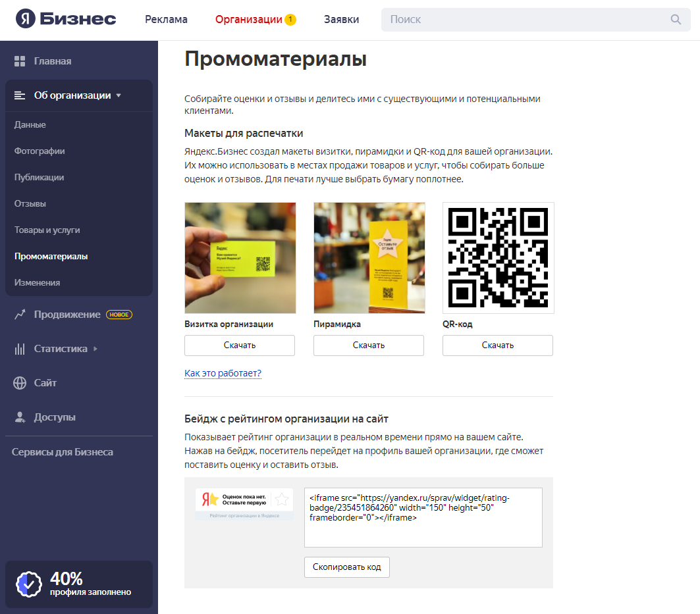
Task: Click the star icon in rating badge preview
Action: [282, 499]
